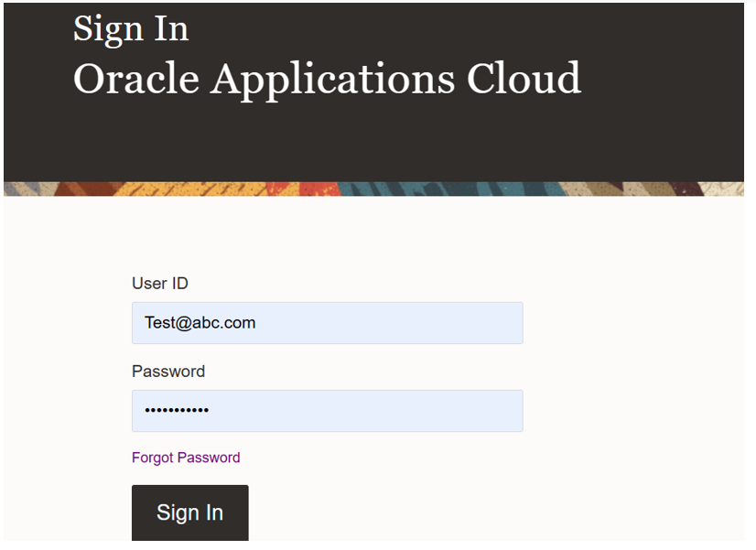Click the Password input field
The height and width of the screenshot is (550, 756).
(x=327, y=410)
